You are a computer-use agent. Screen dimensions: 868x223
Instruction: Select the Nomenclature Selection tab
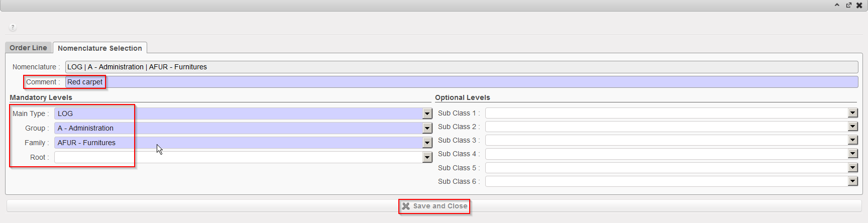(x=99, y=48)
